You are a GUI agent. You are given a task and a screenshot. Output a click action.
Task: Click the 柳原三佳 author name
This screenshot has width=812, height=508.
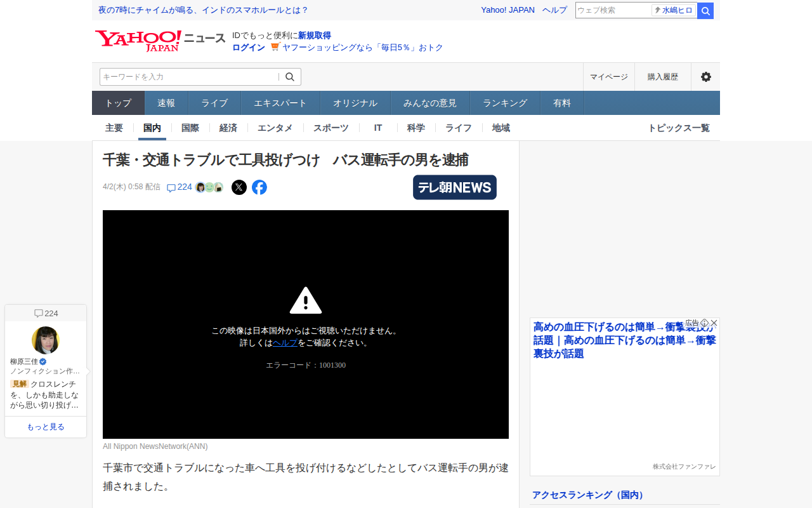pos(24,361)
